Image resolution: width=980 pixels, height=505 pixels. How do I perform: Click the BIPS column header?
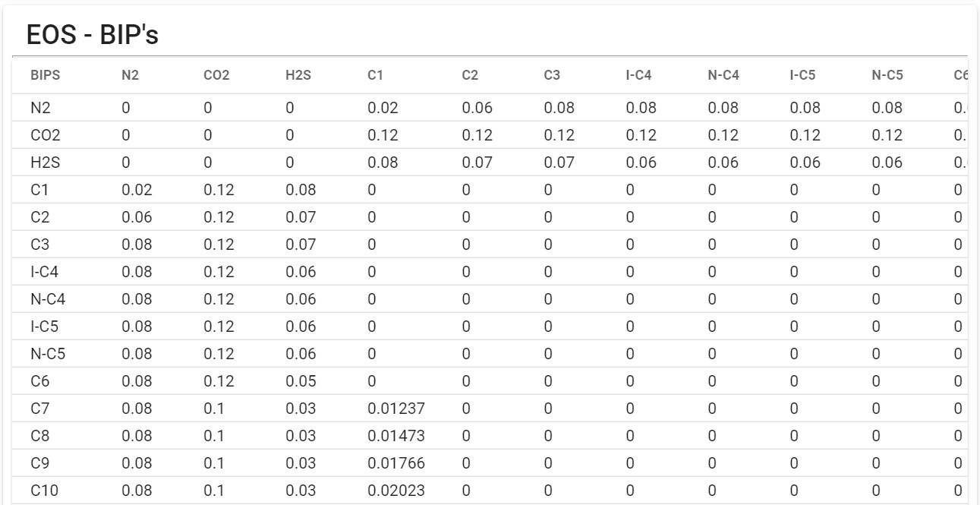[x=45, y=75]
